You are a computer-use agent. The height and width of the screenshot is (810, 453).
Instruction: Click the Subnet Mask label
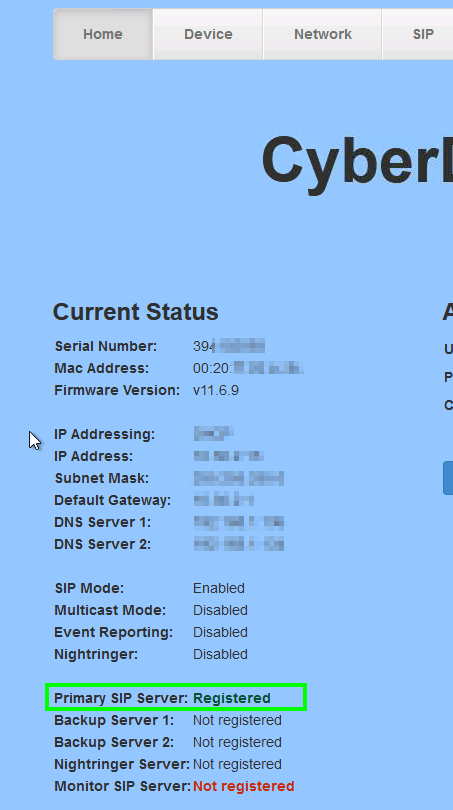pos(102,478)
